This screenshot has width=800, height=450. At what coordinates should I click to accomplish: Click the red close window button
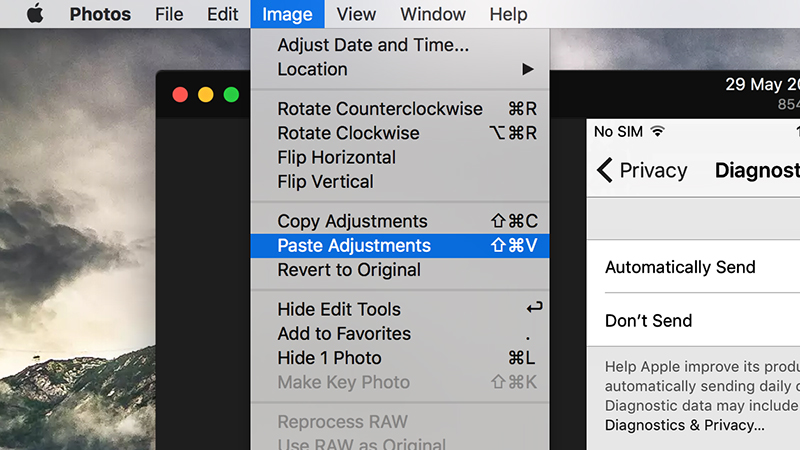pyautogui.click(x=180, y=95)
